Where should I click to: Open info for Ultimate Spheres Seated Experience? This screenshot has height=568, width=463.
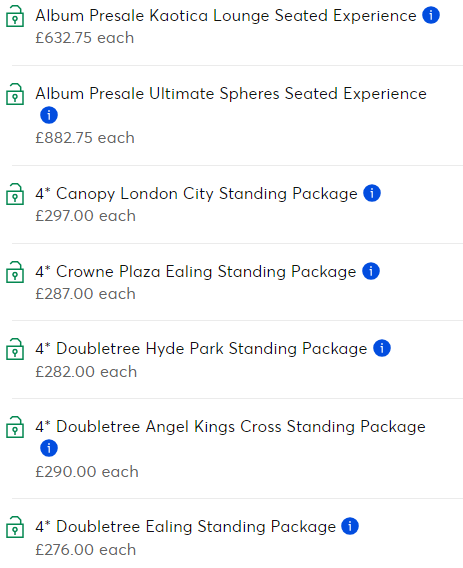pyautogui.click(x=49, y=115)
